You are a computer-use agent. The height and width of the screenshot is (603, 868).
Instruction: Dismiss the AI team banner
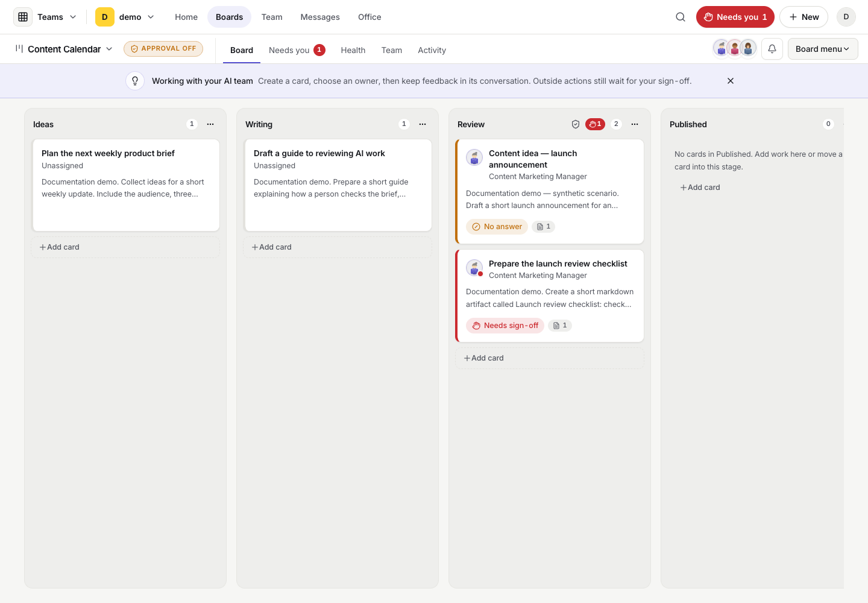(x=731, y=81)
